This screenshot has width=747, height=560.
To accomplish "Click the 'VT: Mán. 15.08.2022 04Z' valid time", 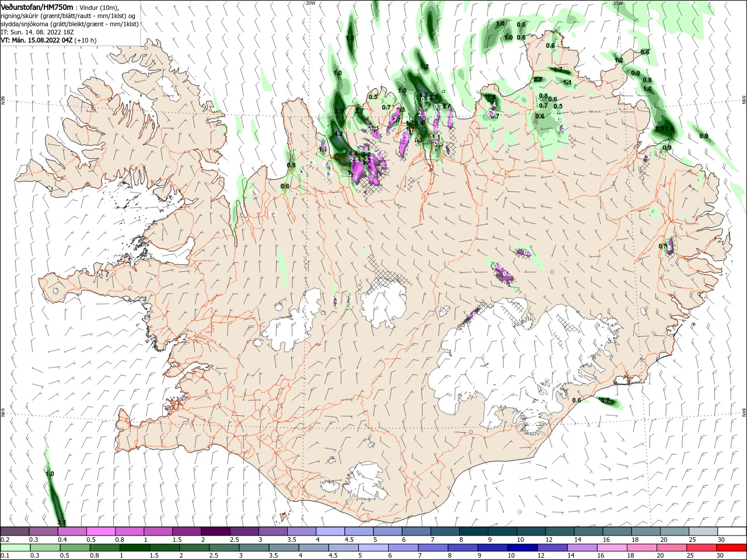I will point(37,40).
